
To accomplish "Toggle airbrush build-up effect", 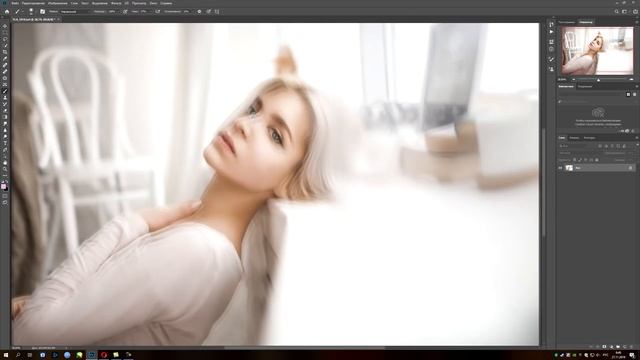I will tap(158, 12).
